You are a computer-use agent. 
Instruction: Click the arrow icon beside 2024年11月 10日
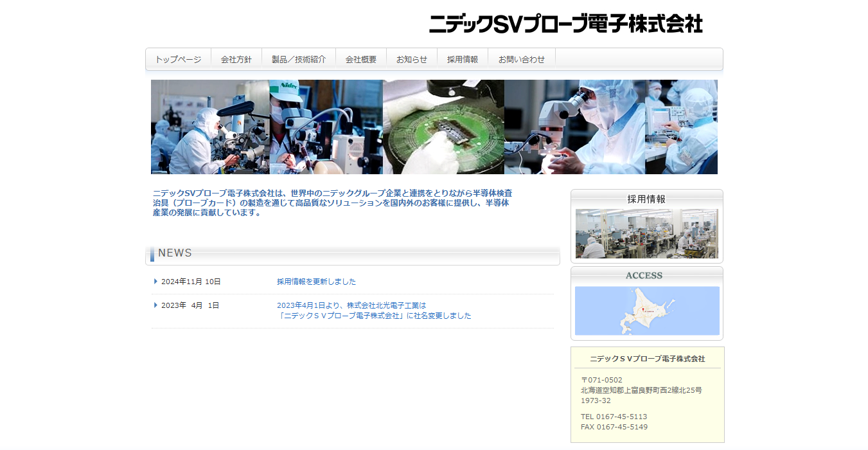(155, 282)
